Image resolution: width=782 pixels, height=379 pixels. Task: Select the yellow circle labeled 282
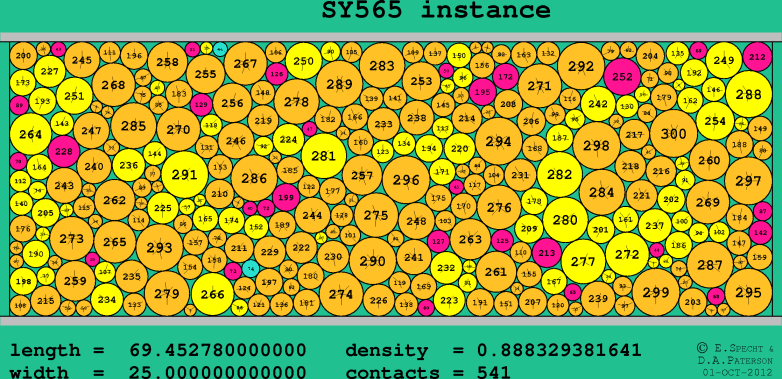560,175
